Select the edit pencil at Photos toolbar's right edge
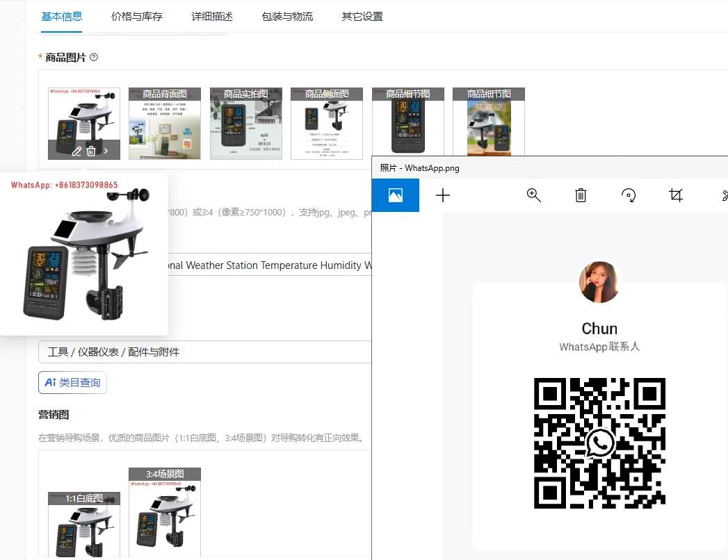 (x=723, y=195)
